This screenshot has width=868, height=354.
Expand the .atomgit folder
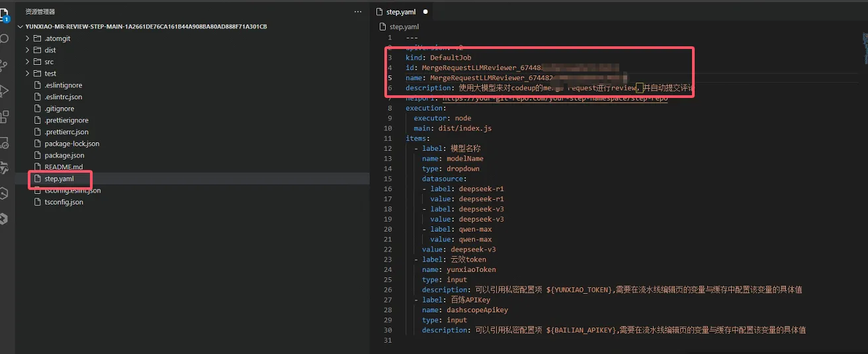point(28,38)
